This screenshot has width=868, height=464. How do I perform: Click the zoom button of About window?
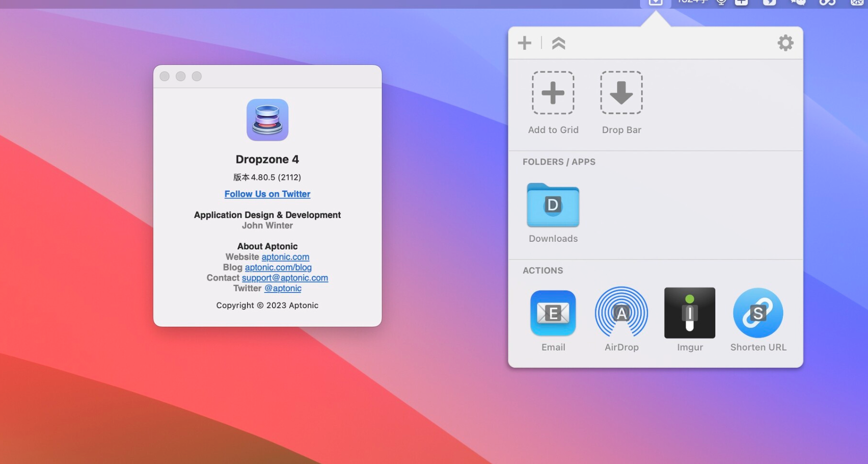coord(197,76)
